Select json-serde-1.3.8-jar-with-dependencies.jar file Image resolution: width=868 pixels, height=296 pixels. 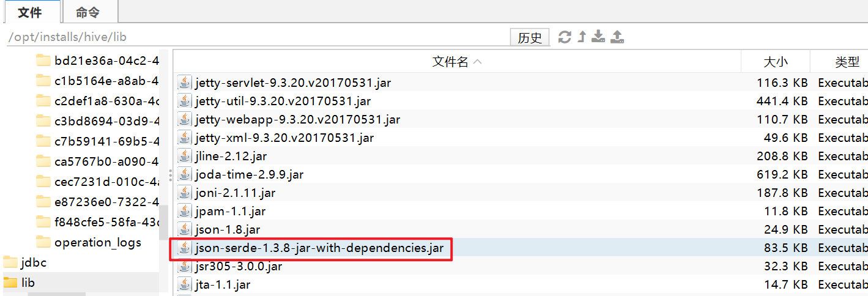pos(319,248)
